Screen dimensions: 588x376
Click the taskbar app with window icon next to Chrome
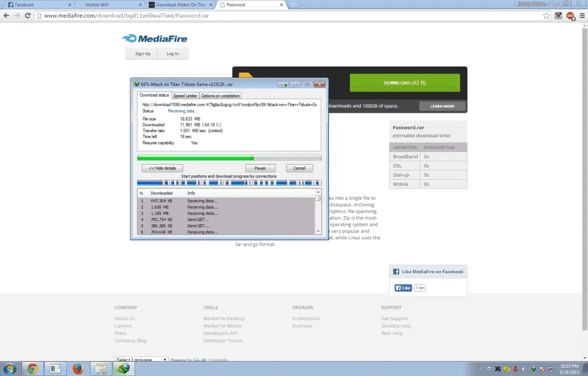tap(55, 369)
